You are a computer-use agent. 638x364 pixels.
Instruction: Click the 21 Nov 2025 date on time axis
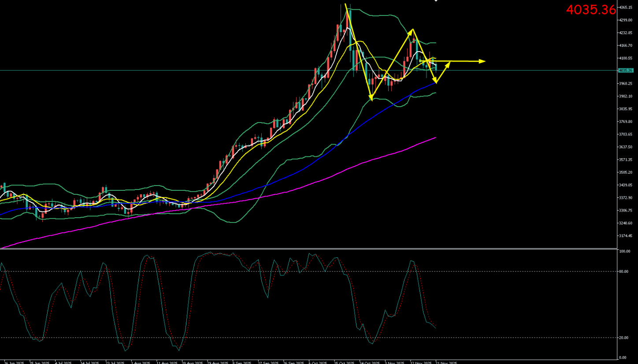coord(446,362)
